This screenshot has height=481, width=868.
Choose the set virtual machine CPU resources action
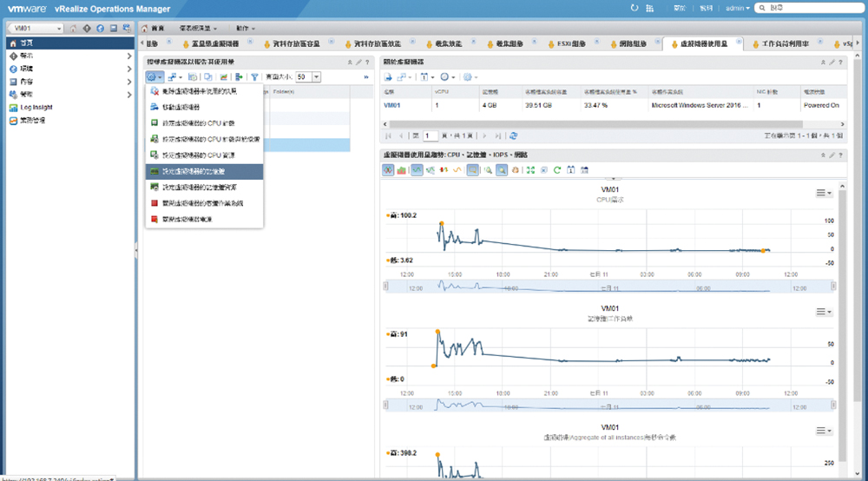[x=204, y=155]
